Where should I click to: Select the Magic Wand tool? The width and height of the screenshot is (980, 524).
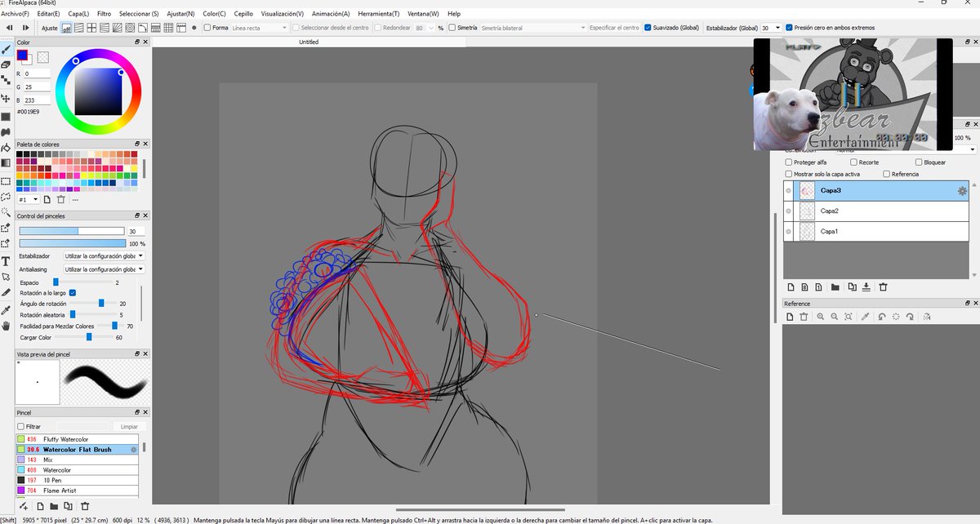pos(6,211)
